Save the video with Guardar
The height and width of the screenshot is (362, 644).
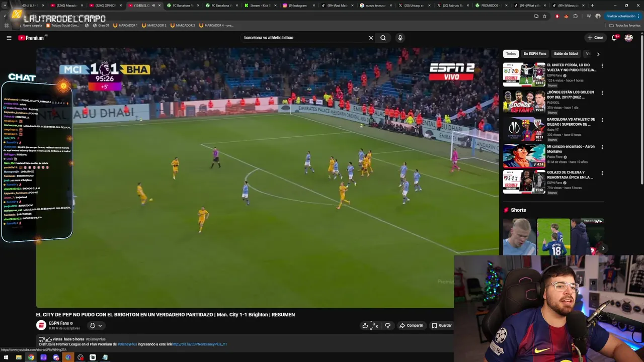pos(442,326)
